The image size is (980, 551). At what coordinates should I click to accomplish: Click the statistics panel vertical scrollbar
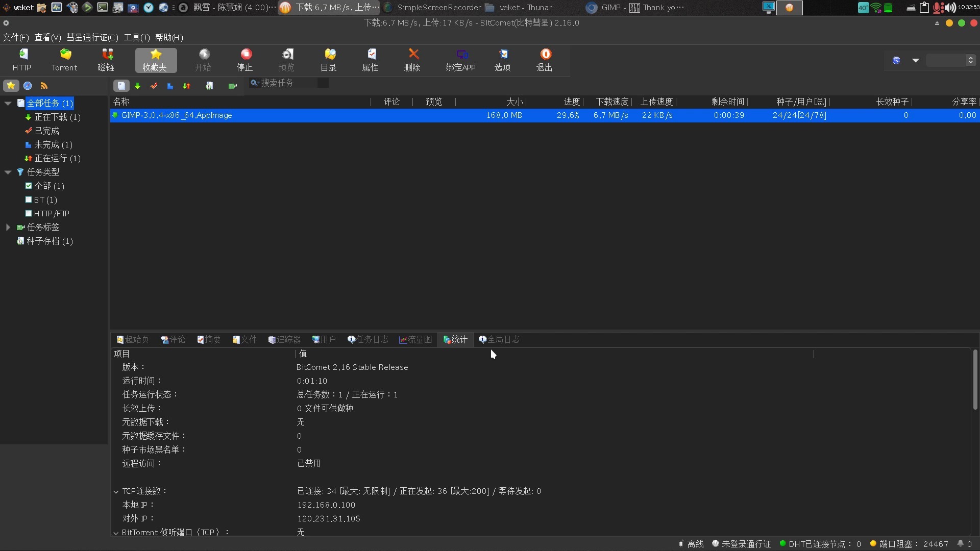click(x=975, y=380)
